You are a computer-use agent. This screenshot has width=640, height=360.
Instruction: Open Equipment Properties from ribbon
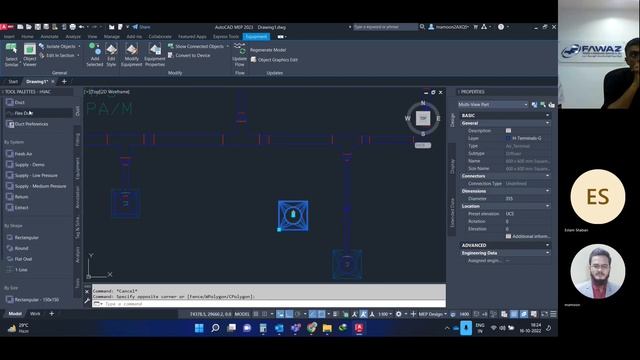(155, 54)
